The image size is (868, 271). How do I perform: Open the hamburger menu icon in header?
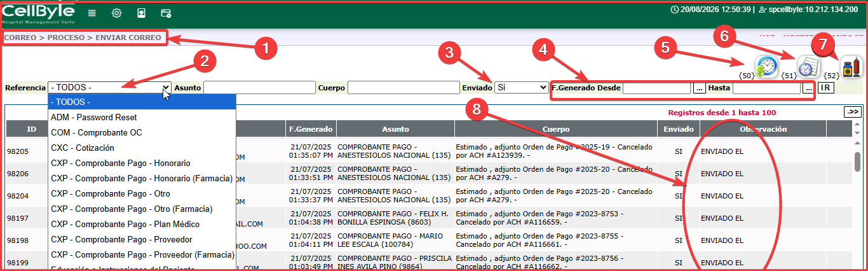pos(92,13)
